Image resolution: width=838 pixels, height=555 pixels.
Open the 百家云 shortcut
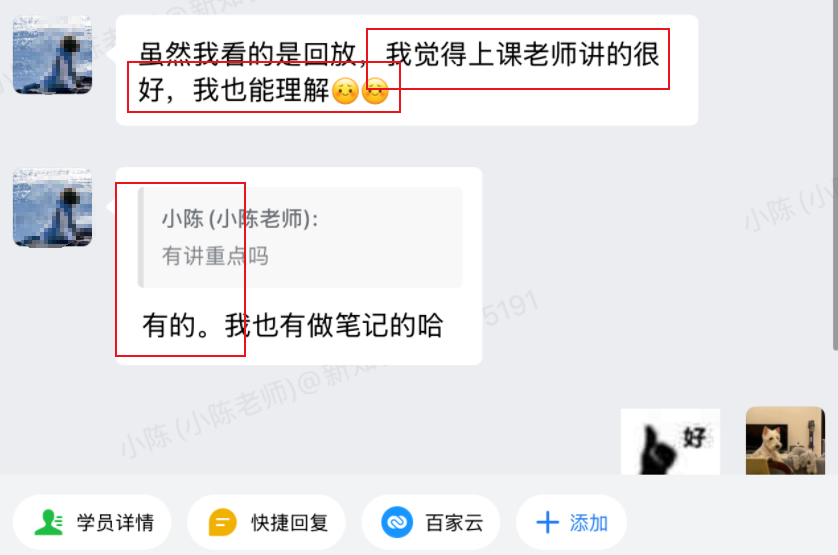coord(431,522)
